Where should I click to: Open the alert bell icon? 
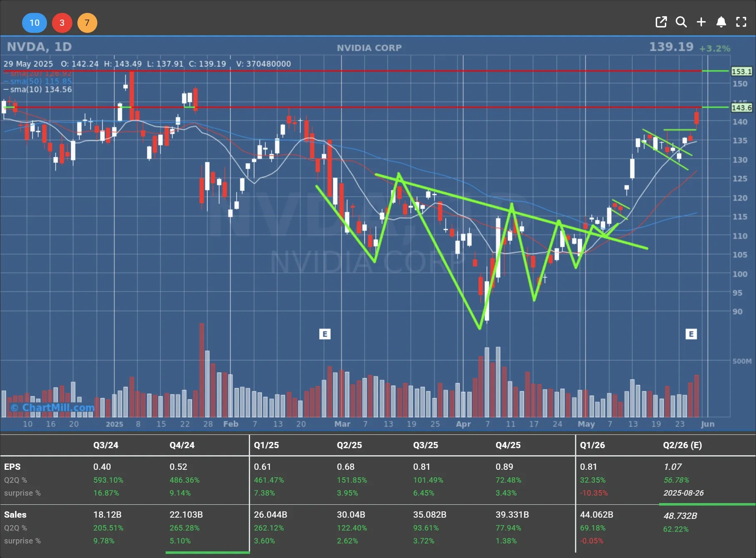(x=721, y=22)
